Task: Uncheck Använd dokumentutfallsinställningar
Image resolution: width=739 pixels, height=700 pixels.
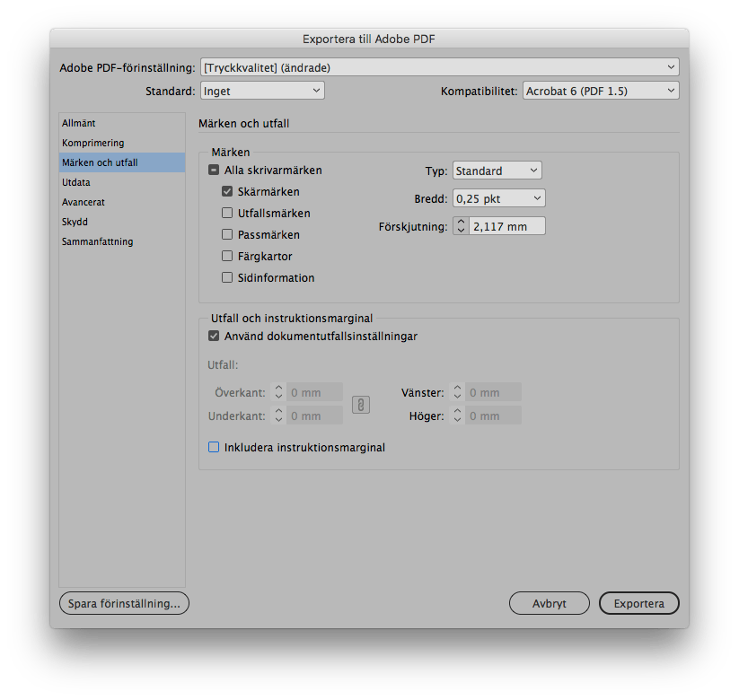Action: [214, 336]
